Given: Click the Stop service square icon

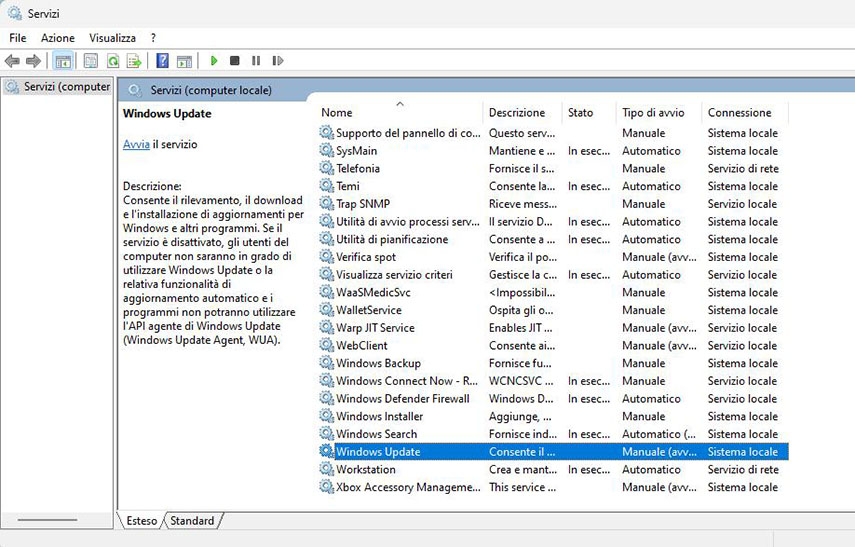Looking at the screenshot, I should [235, 61].
